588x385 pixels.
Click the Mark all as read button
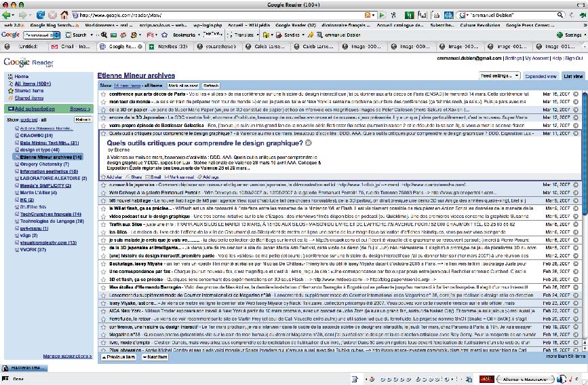coord(183,86)
